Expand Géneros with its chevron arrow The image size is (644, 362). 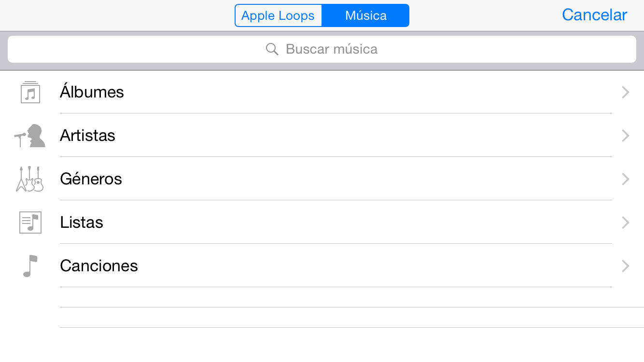click(626, 179)
